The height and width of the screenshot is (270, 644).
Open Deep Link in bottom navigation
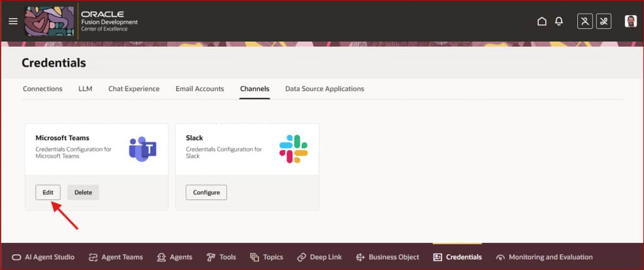point(319,257)
